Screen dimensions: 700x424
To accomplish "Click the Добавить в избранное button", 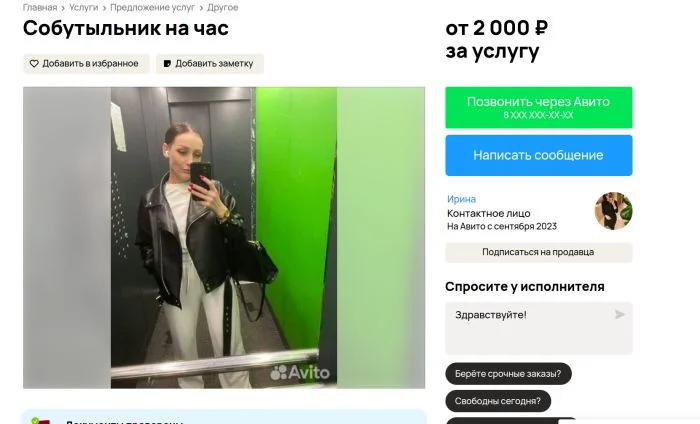I will 86,64.
